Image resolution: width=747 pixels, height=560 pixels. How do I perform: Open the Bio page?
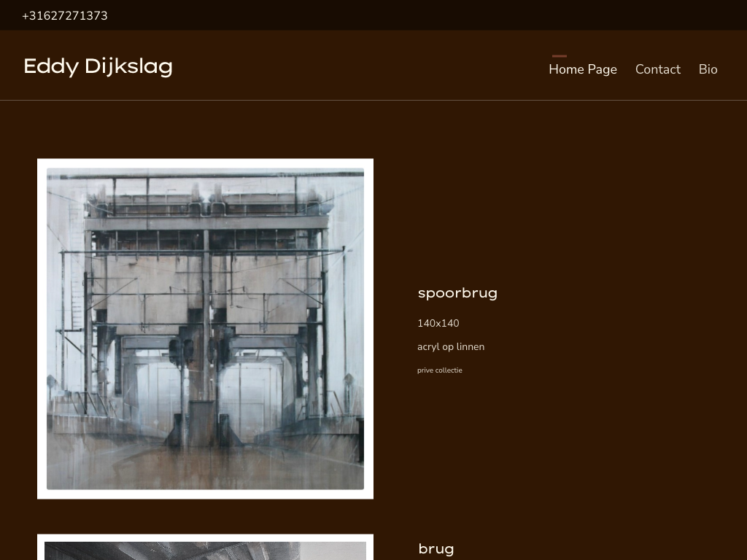coord(708,69)
